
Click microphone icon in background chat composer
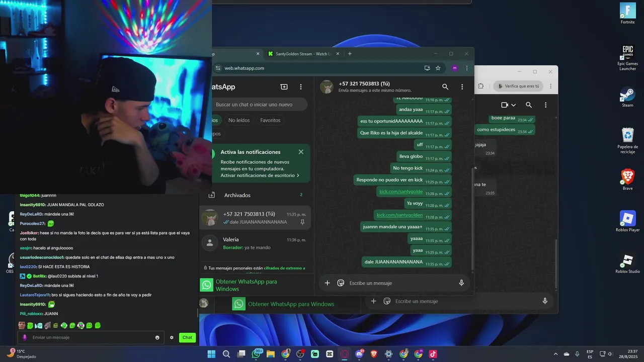545,301
